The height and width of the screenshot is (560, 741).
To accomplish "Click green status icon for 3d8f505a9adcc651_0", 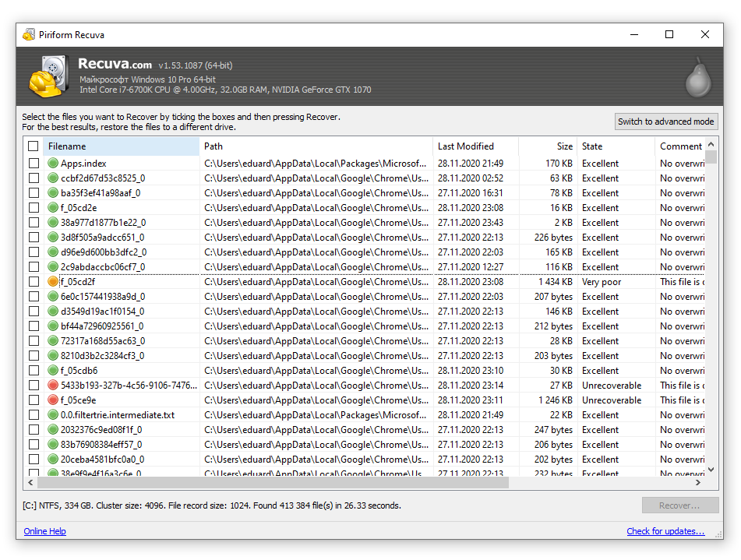I will pyautogui.click(x=53, y=238).
